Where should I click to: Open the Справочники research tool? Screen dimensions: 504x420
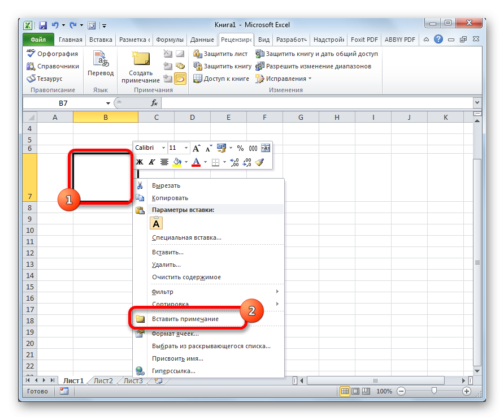coord(53,66)
